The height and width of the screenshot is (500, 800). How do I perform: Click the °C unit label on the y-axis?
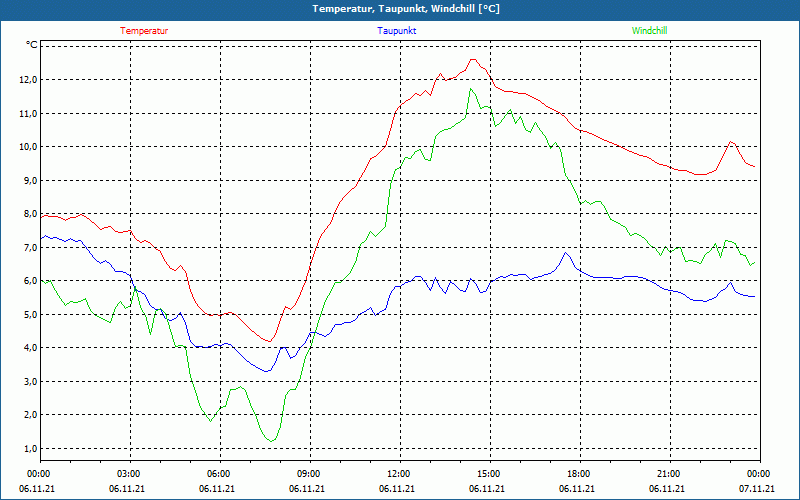pyautogui.click(x=32, y=45)
